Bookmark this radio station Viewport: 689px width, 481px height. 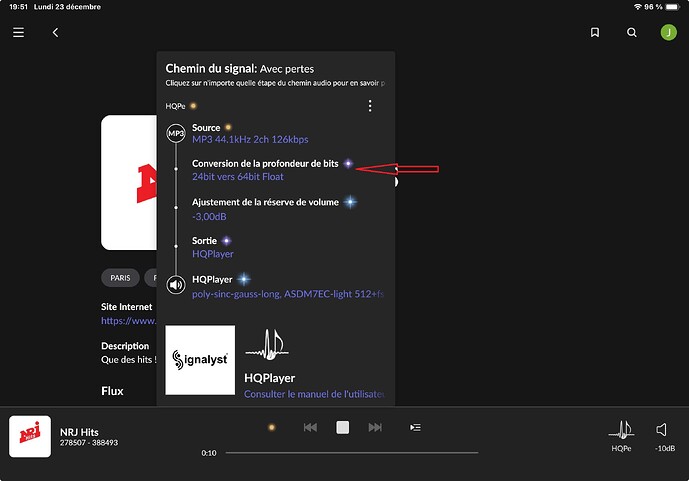click(x=595, y=32)
